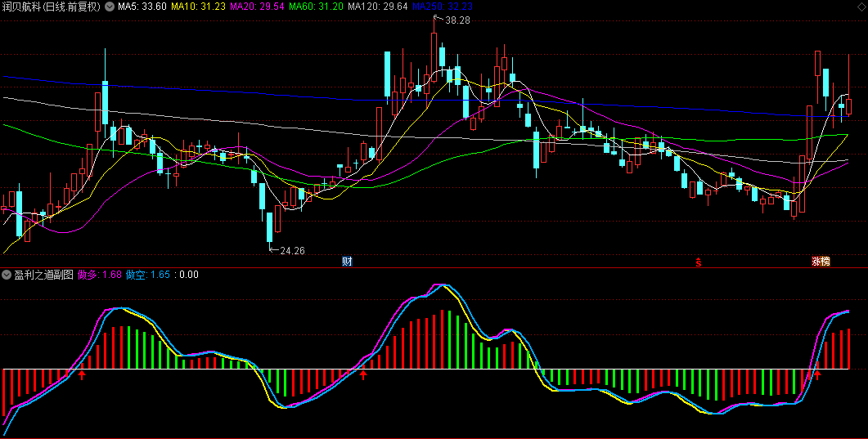
Task: Click the 润贝航科(日线 前复权) title
Action: coord(52,7)
